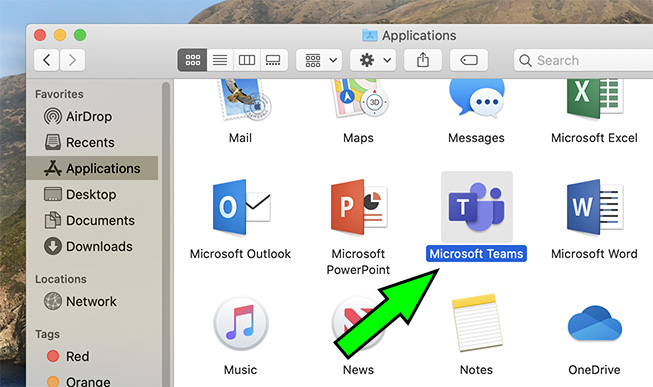653x387 pixels.
Task: Select the Notes app icon
Action: tap(477, 323)
